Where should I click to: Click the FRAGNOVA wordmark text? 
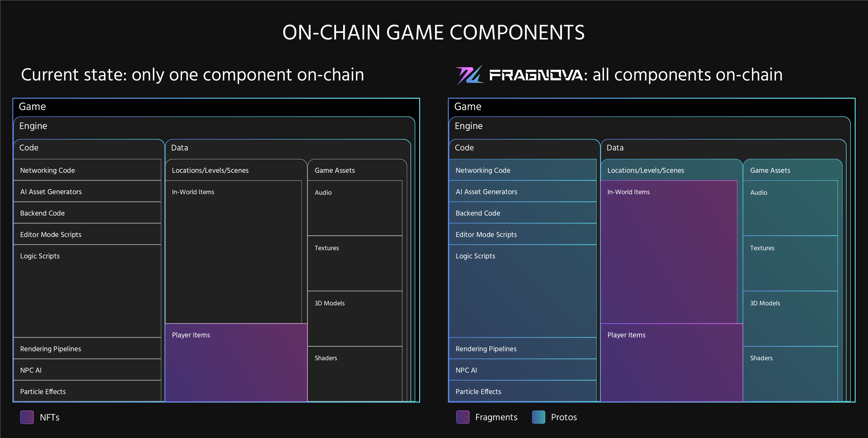(536, 75)
